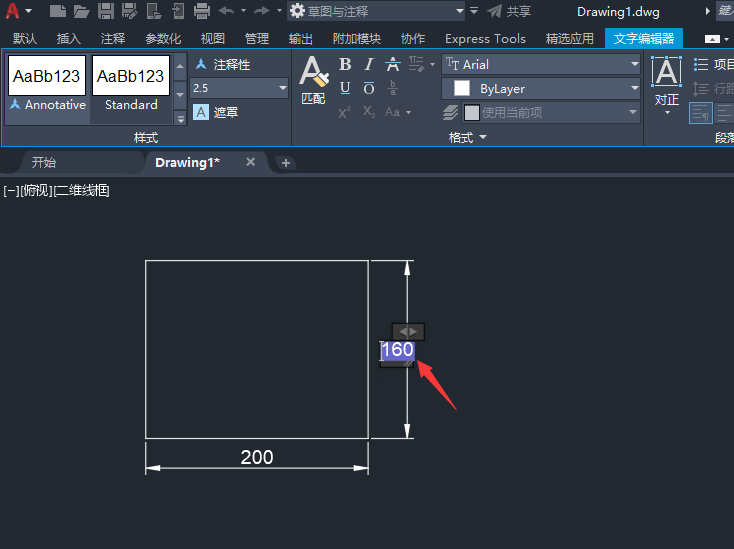Viewport: 734px width, 549px height.
Task: Click the New file icon
Action: coord(58,11)
